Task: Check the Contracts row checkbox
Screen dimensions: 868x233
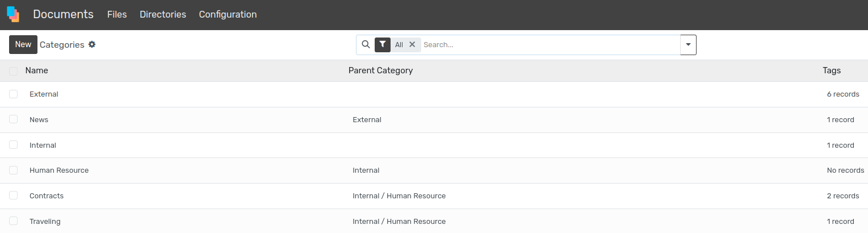Action: tap(13, 195)
